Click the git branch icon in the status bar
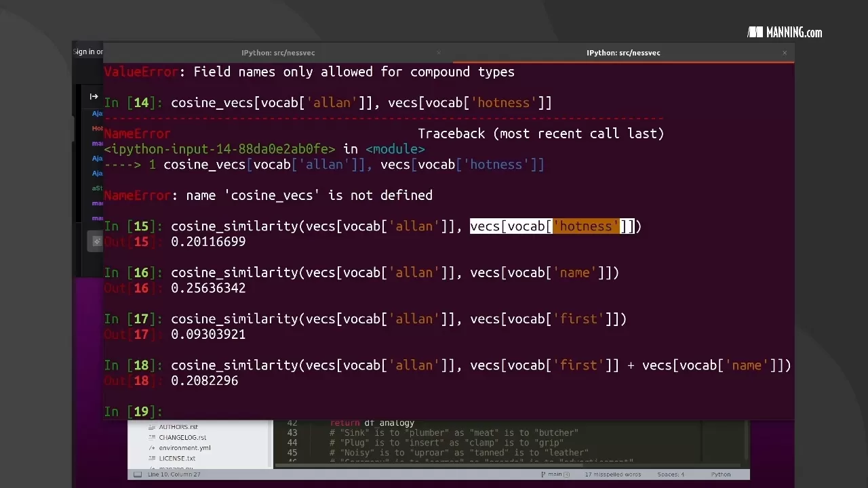 point(545,474)
